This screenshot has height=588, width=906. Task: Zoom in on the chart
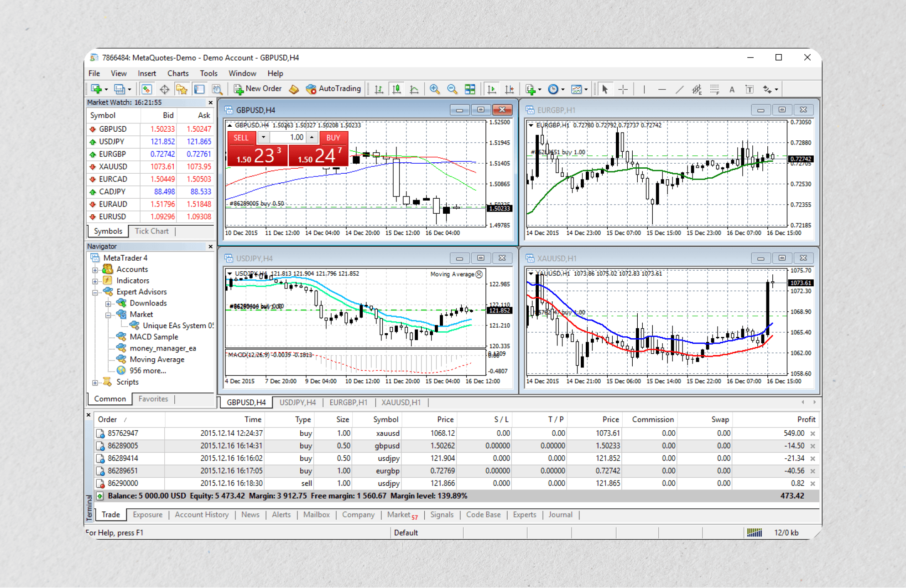(435, 89)
